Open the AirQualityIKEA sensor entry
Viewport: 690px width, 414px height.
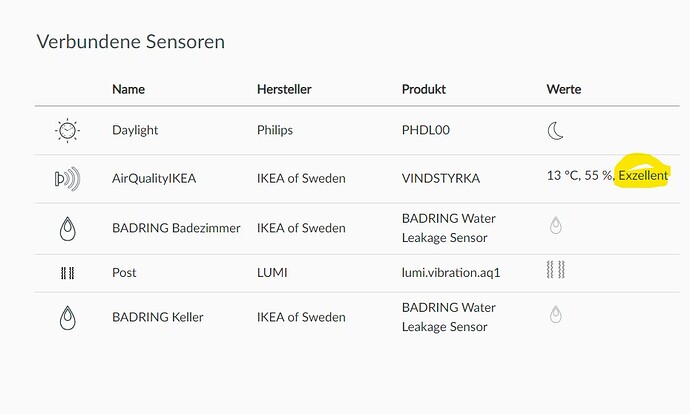click(x=155, y=179)
